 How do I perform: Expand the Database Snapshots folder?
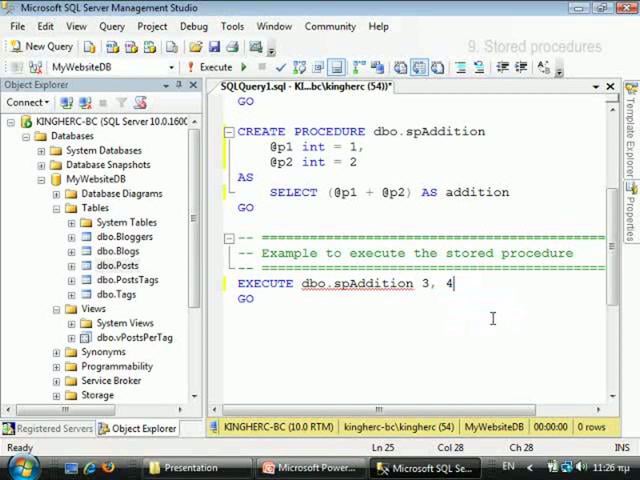(x=41, y=165)
